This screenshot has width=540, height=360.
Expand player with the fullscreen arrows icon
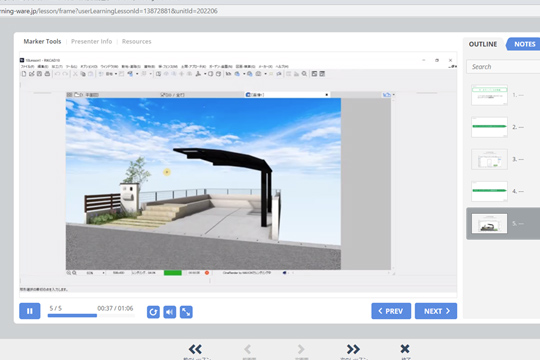[x=186, y=312]
